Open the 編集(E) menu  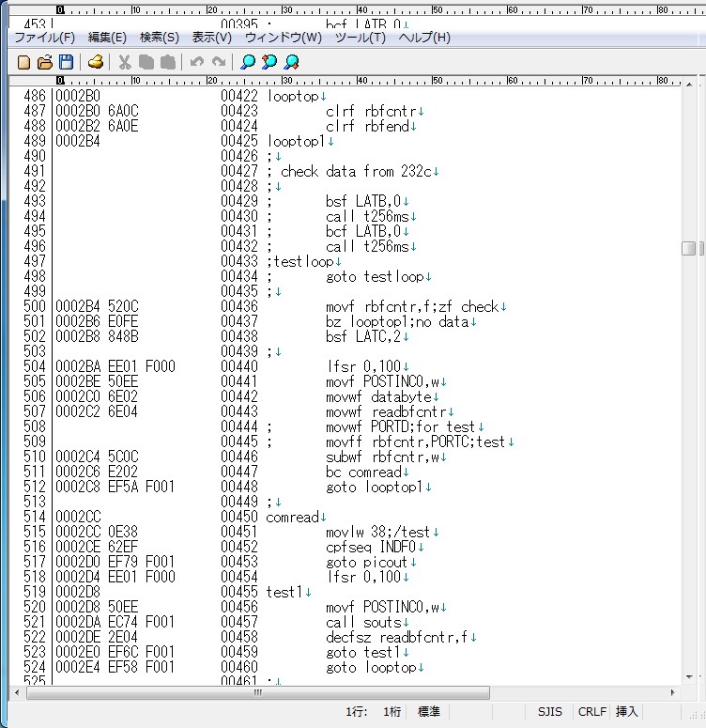tap(107, 38)
